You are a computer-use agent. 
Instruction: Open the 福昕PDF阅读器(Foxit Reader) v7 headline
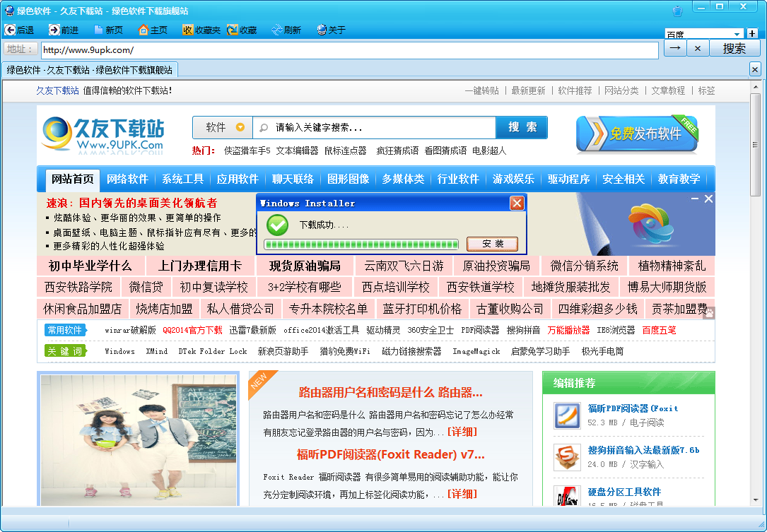pos(390,454)
